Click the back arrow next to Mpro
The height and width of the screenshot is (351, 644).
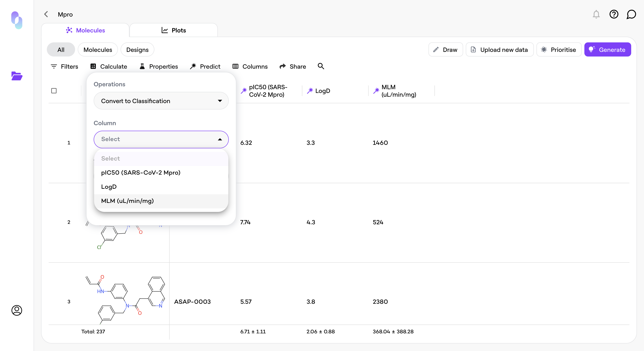[46, 14]
